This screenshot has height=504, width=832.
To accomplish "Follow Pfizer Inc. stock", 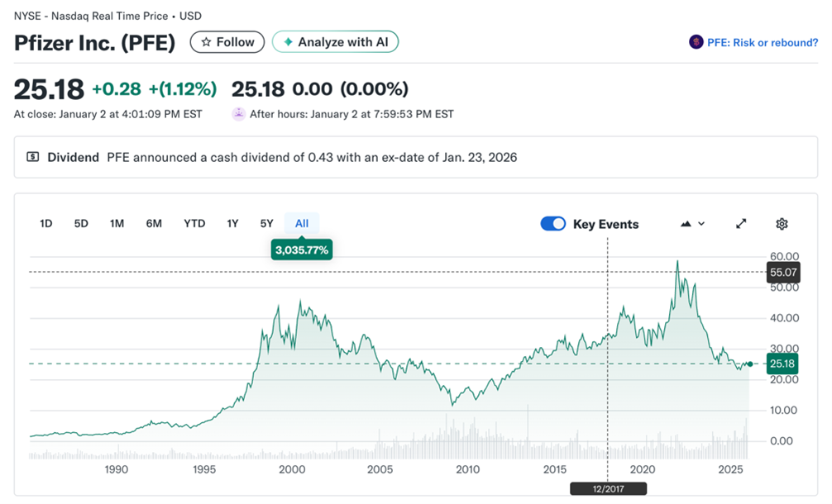I will pyautogui.click(x=227, y=42).
